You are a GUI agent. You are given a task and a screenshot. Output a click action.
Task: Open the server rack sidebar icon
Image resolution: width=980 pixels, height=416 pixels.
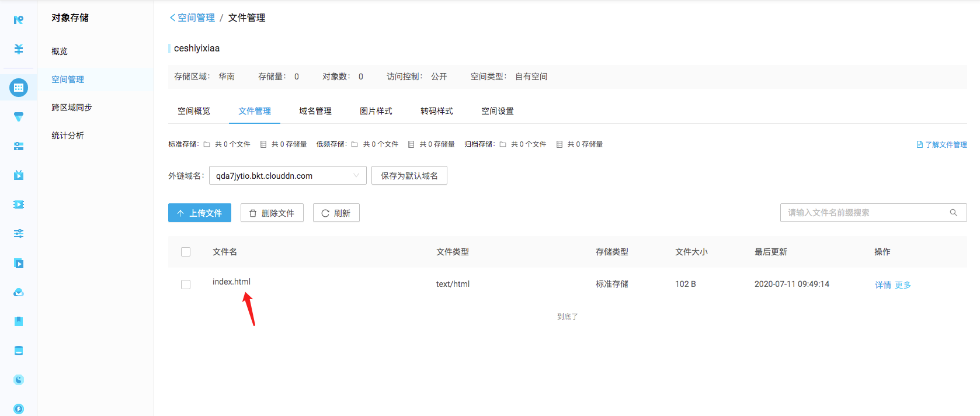coord(19,146)
